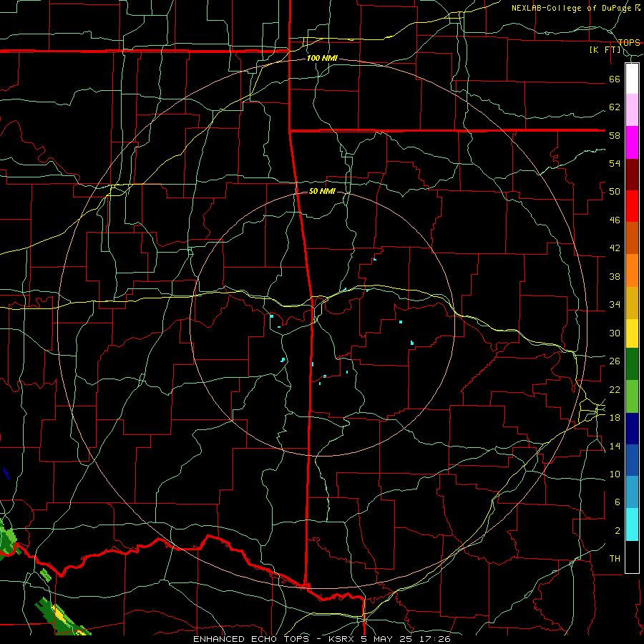Click the "62" legend value

(615, 107)
